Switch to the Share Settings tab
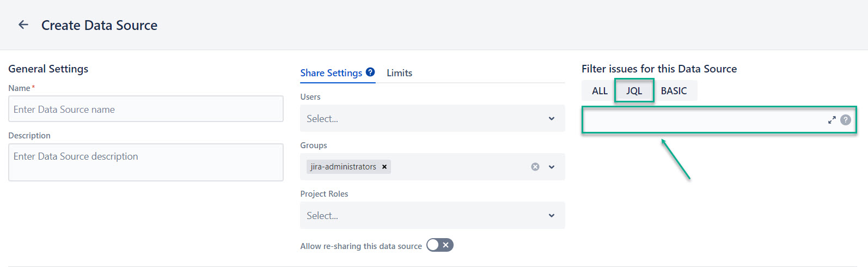Image resolution: width=868 pixels, height=267 pixels. (x=331, y=73)
